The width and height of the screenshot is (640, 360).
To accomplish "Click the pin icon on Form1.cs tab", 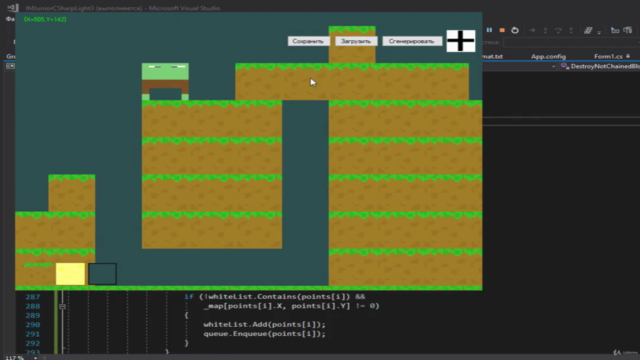I will [x=628, y=56].
